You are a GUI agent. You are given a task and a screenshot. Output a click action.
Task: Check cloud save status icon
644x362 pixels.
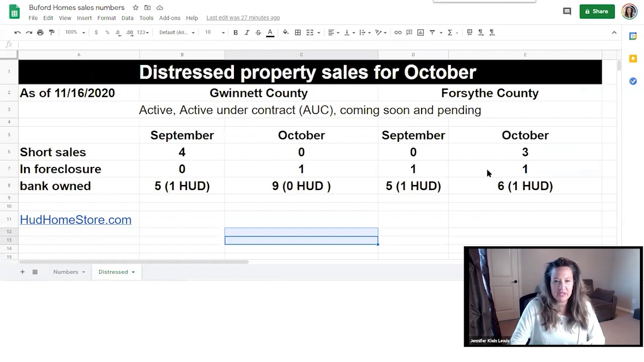click(x=159, y=8)
